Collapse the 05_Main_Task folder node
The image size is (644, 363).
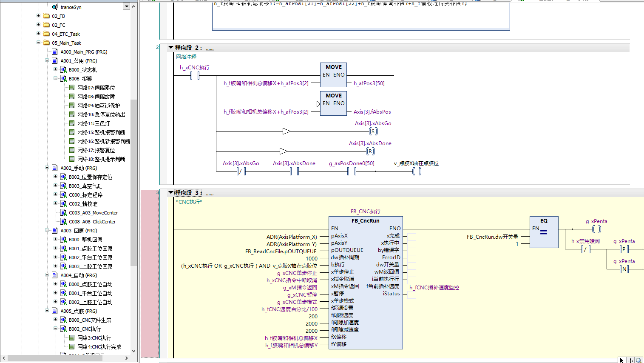pyautogui.click(x=38, y=43)
